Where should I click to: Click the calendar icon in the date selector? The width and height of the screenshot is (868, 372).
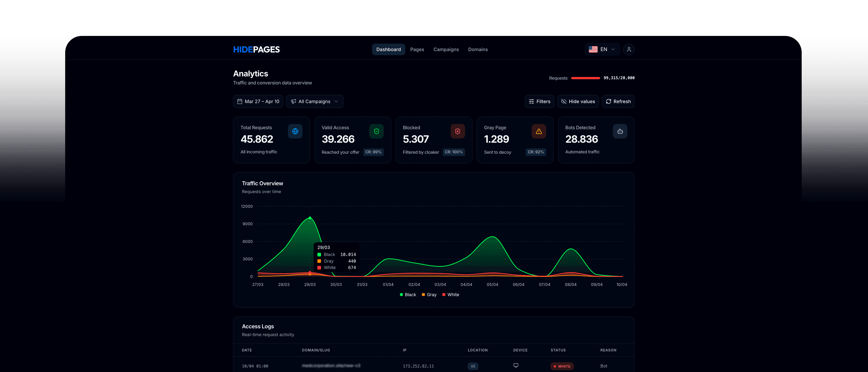240,101
